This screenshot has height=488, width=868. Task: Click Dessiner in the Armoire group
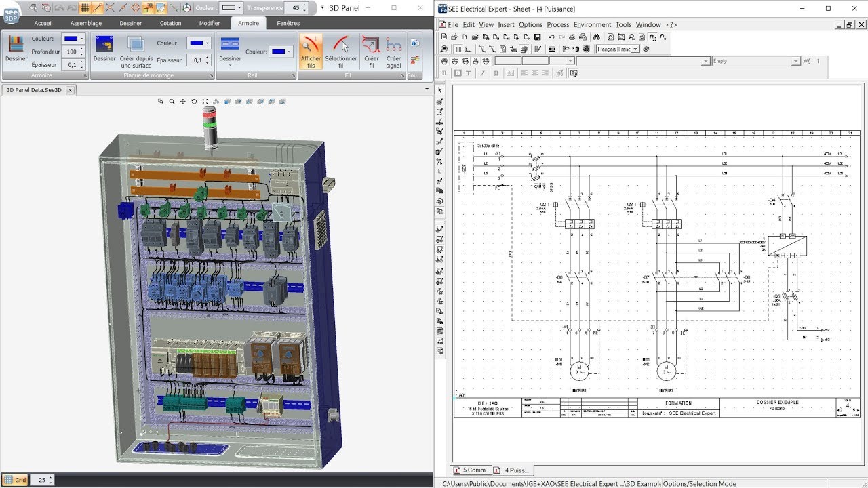(x=15, y=54)
